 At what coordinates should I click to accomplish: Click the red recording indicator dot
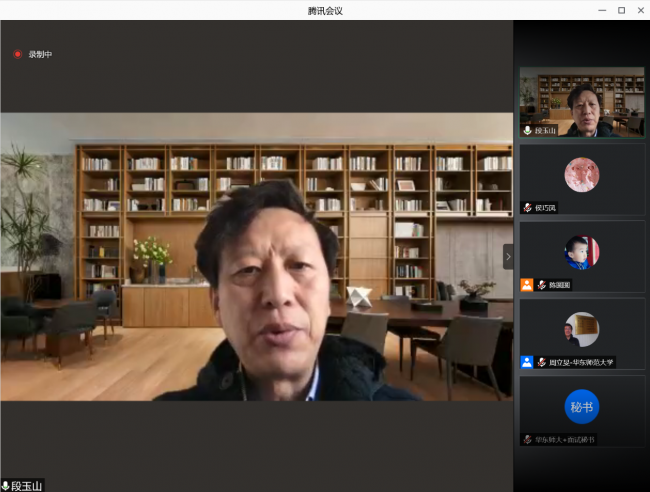tap(17, 54)
